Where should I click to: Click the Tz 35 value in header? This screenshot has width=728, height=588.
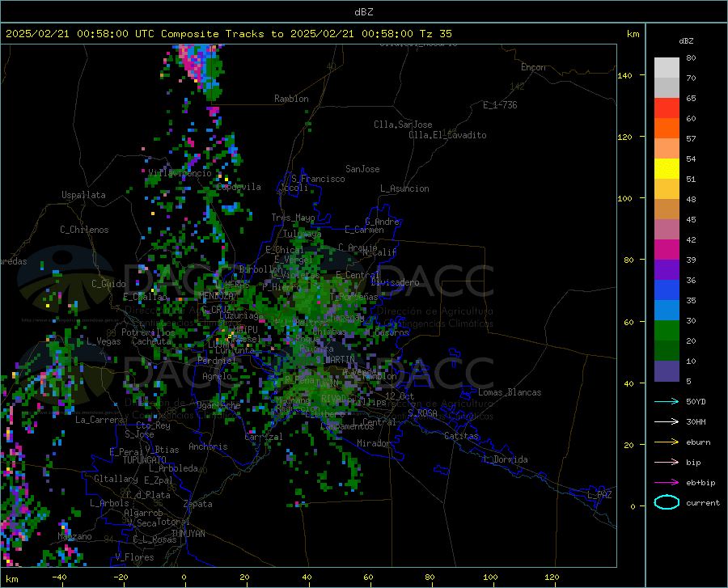(436, 34)
